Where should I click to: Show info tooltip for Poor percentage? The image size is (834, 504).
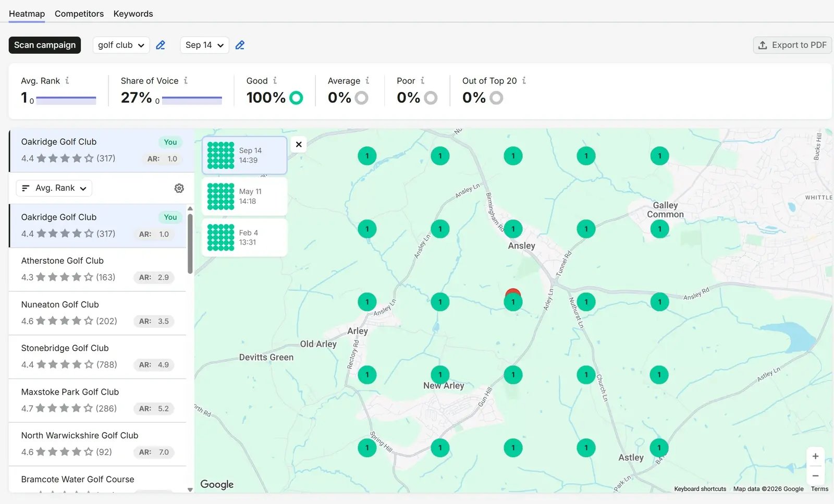pos(422,81)
